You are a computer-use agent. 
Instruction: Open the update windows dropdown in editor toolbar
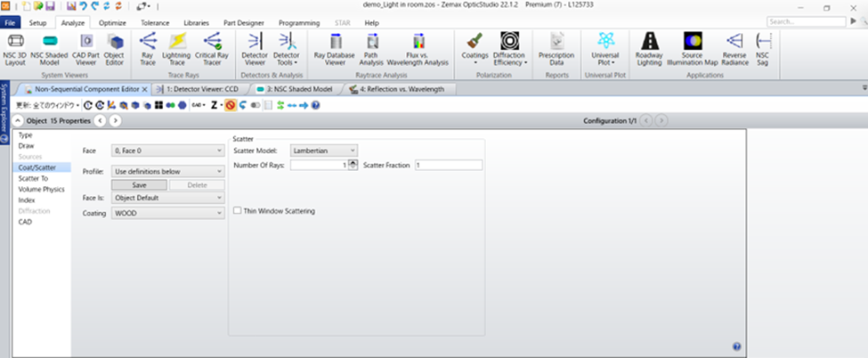(47, 105)
